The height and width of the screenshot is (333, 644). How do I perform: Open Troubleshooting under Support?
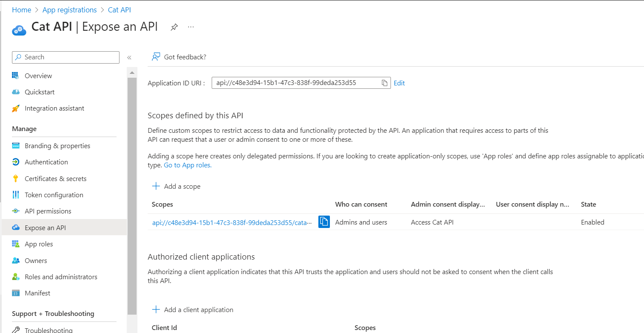49,330
